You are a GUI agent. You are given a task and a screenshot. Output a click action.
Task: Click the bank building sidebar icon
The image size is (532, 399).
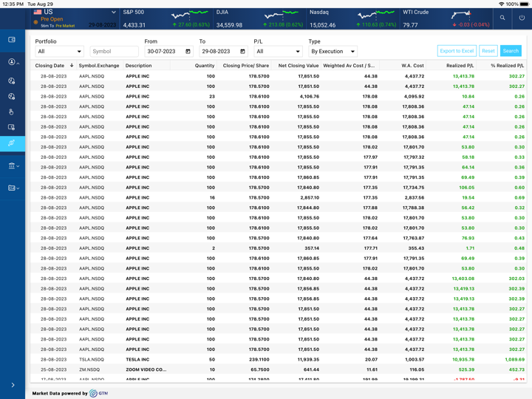tap(12, 166)
